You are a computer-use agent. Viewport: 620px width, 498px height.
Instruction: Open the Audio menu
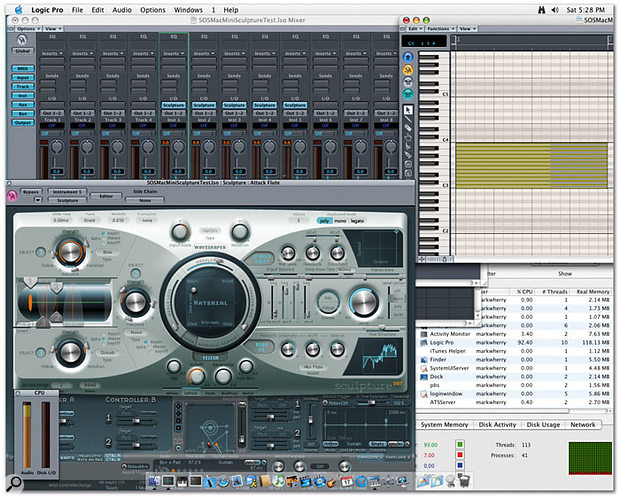coord(122,10)
